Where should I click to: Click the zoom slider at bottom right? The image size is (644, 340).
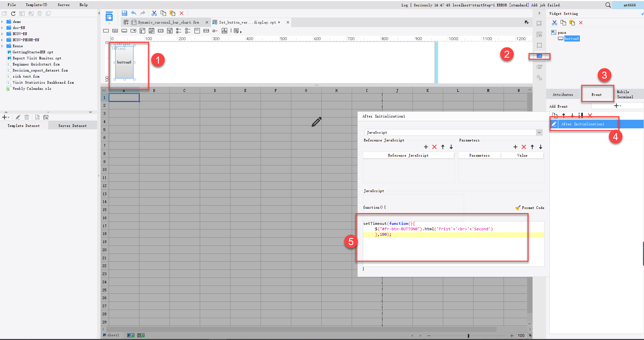click(x=468, y=335)
